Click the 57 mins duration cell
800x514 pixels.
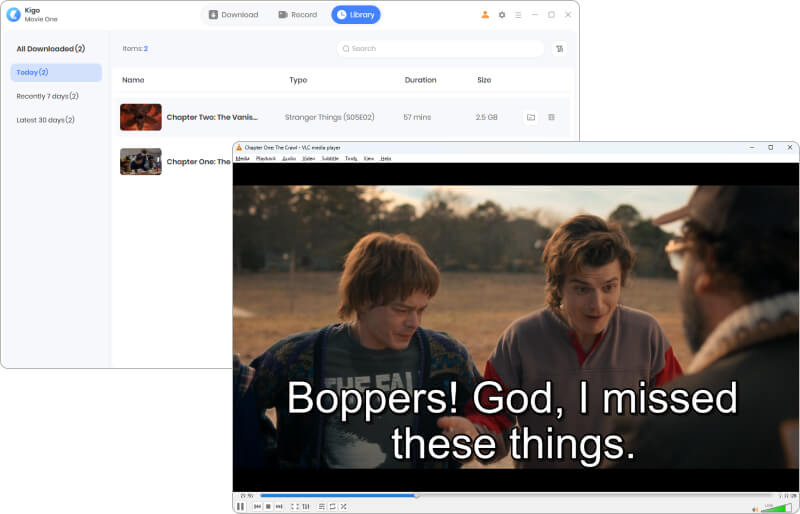(417, 117)
